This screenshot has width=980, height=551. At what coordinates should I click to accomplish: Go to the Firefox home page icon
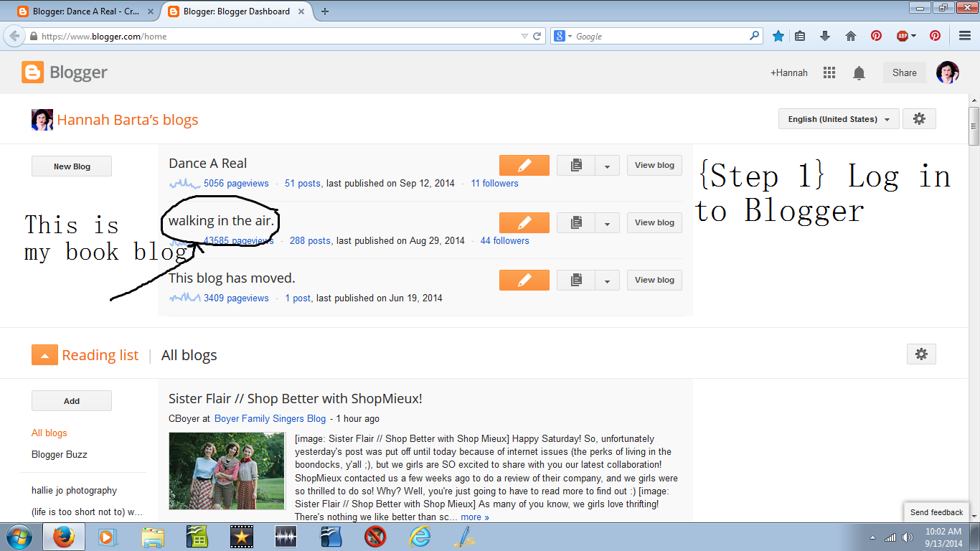click(x=851, y=36)
